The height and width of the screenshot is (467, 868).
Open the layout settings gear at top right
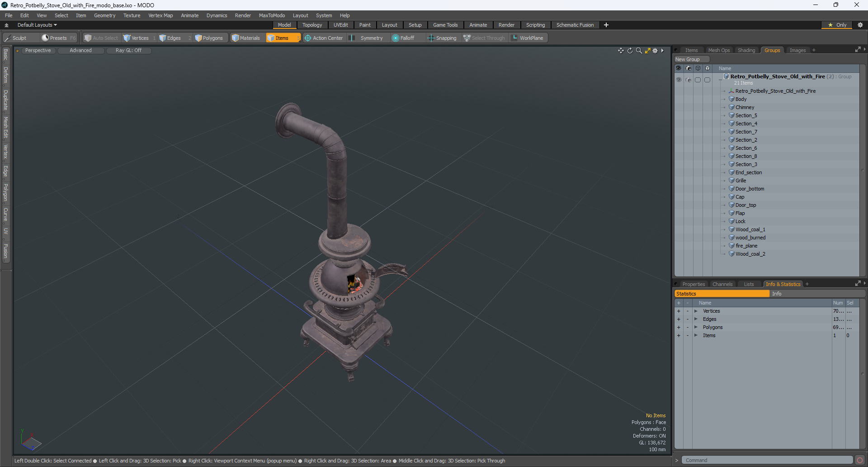tap(860, 25)
